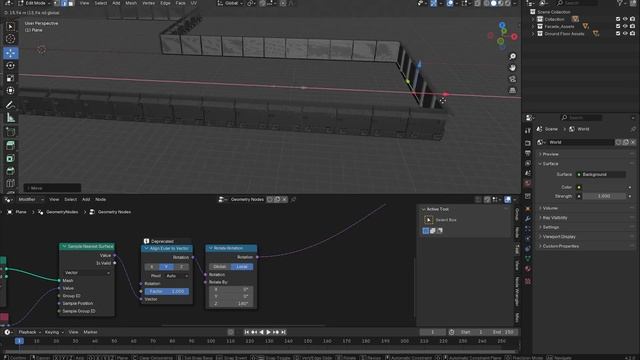Open the viewport Face menu
Viewport: 640px width, 360px height.
(180, 3)
